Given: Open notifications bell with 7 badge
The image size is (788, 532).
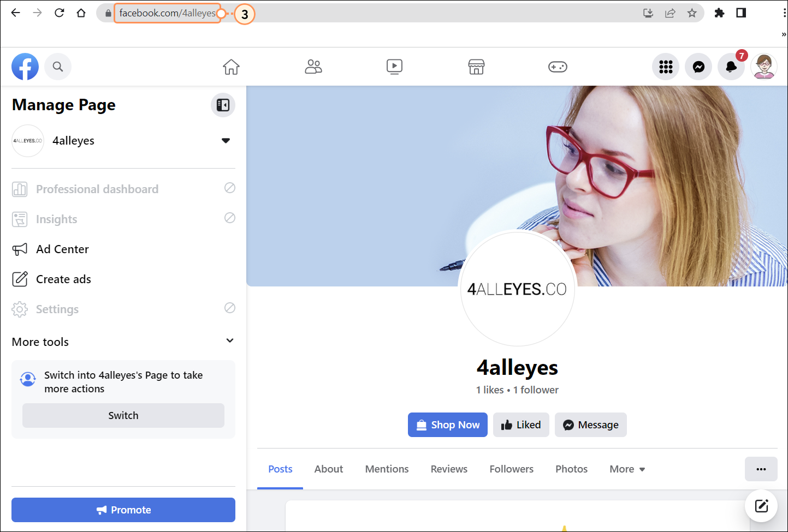Looking at the screenshot, I should tap(731, 67).
